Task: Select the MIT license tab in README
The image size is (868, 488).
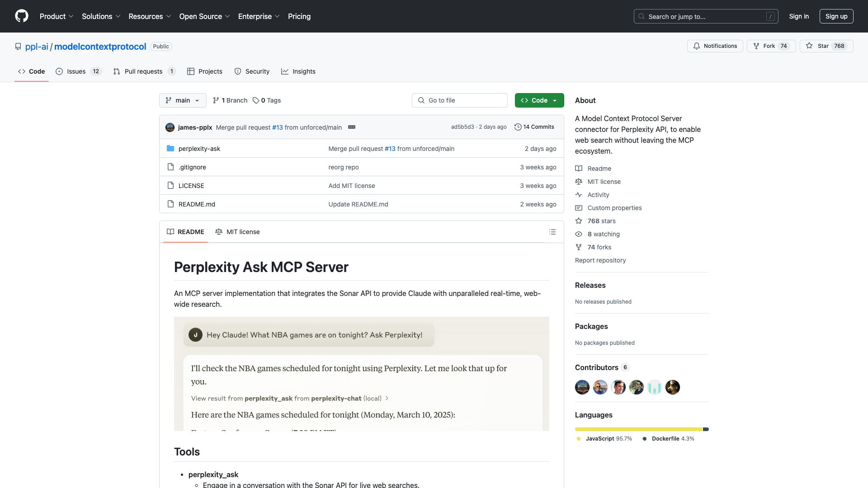Action: (237, 232)
